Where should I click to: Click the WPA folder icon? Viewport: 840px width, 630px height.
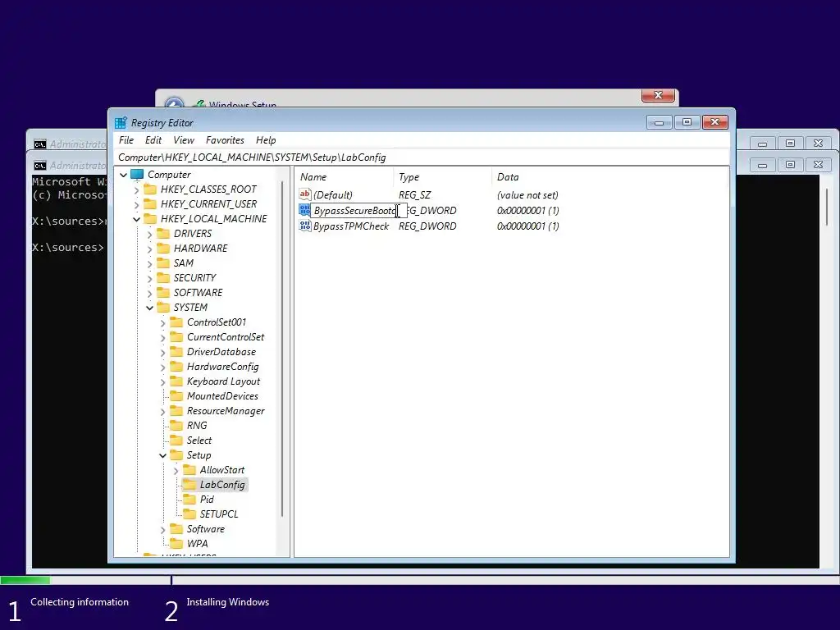coord(176,543)
